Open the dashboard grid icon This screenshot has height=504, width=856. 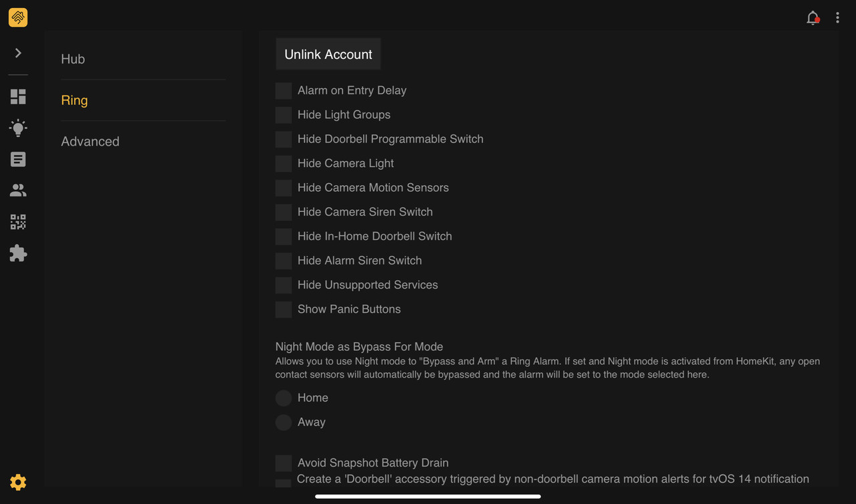(18, 97)
